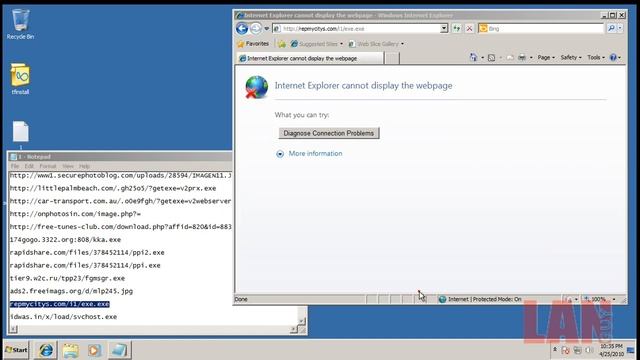
Task: Open the Tools menu in IE
Action: pos(596,58)
